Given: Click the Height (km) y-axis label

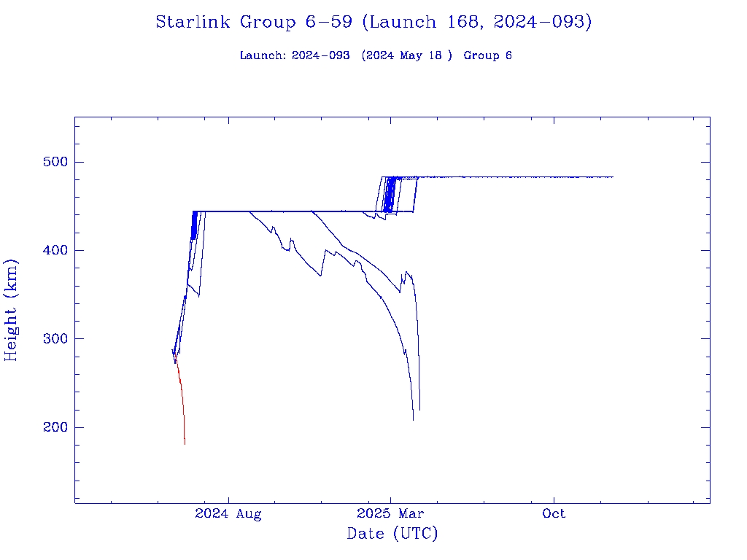Looking at the screenshot, I should 12,309.
